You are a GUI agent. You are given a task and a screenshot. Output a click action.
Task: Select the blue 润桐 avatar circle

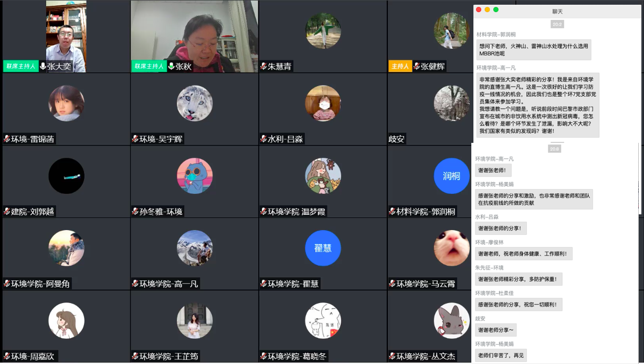point(451,176)
